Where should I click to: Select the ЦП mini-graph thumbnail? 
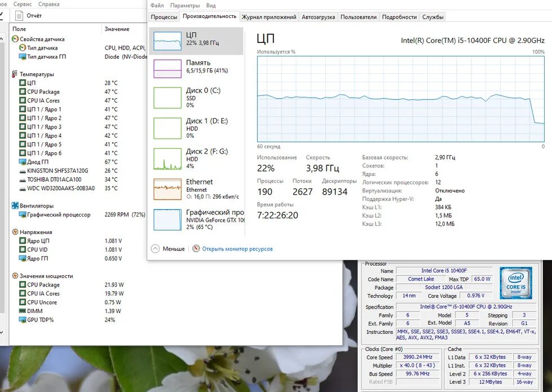[x=167, y=41]
